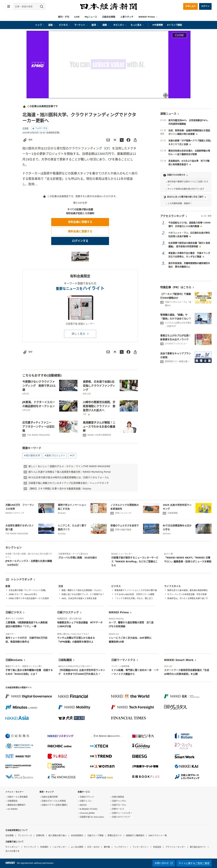217x868 pixels.
Task: Expand the NIKKEI Prime dropdown in header
Action: [x=148, y=17]
